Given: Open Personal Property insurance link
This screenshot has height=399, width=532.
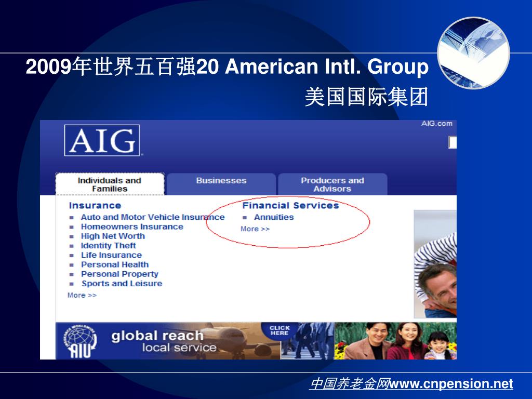Looking at the screenshot, I should click(119, 274).
